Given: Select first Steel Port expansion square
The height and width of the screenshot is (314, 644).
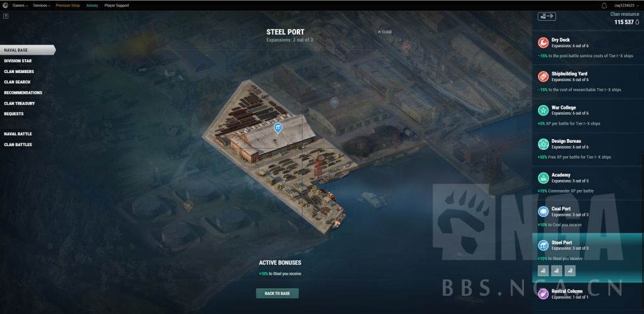Looking at the screenshot, I should tap(543, 271).
